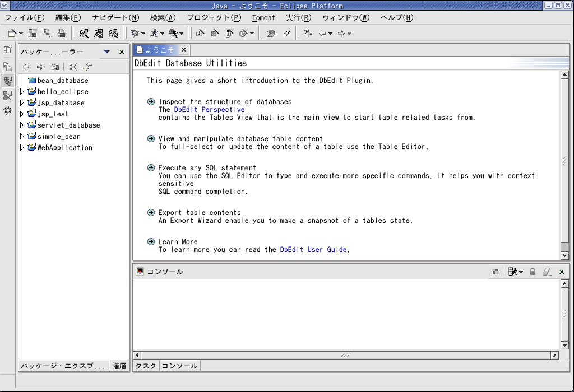Expand the jsp_database project
The width and height of the screenshot is (574, 392).
click(22, 102)
